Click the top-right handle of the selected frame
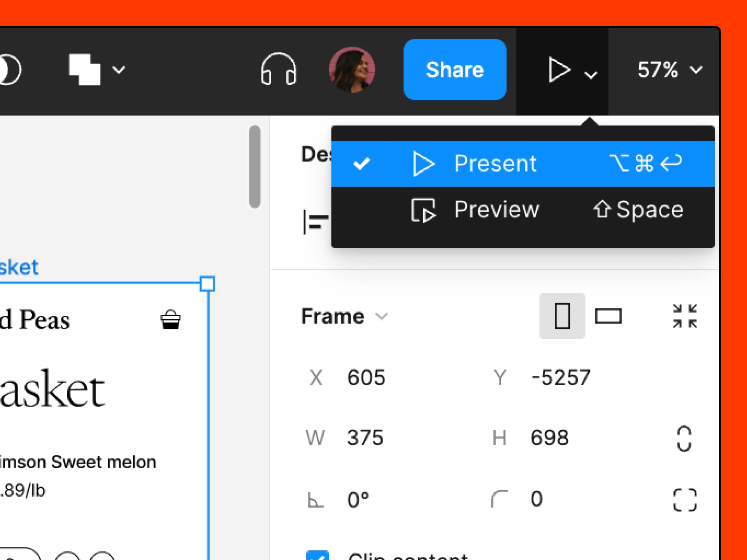This screenshot has height=560, width=747. (x=207, y=283)
